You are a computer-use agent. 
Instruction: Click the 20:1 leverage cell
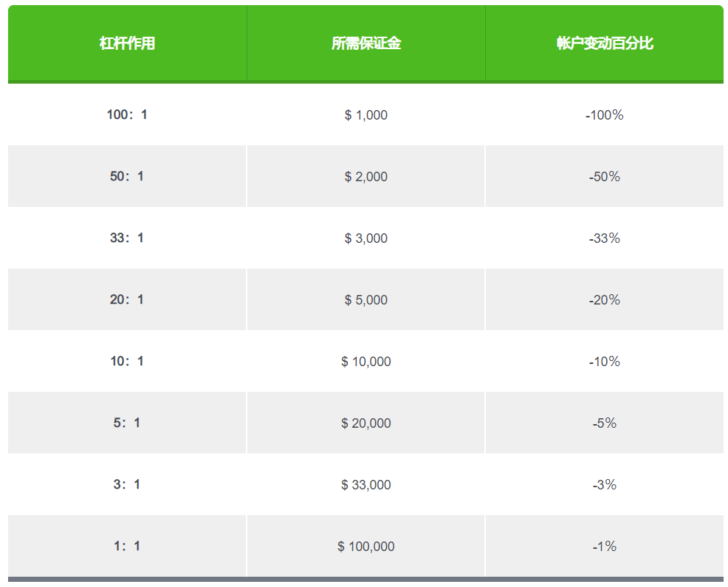coord(127,299)
